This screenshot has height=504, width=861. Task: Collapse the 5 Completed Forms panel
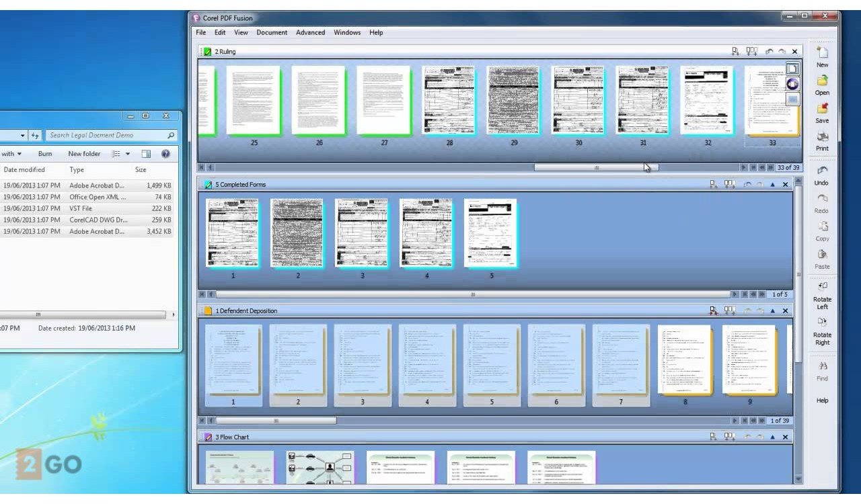tap(772, 185)
